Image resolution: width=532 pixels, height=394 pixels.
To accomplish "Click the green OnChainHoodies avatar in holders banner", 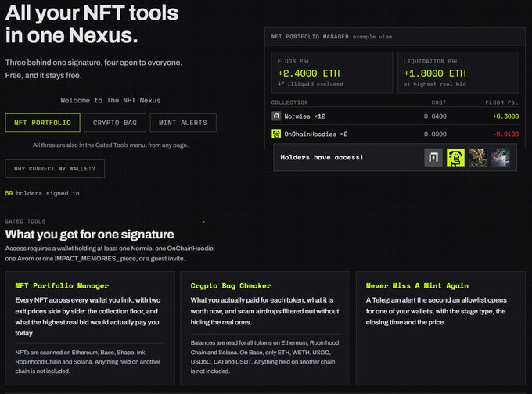I will point(455,157).
